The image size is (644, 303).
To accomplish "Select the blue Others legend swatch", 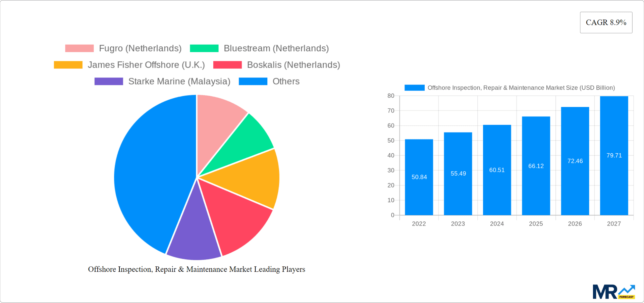I will pyautogui.click(x=253, y=81).
